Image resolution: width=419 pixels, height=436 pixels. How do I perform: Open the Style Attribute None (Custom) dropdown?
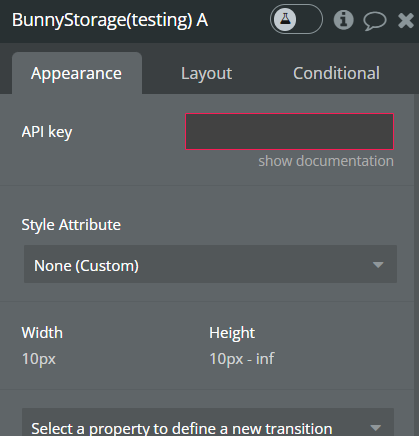click(210, 264)
